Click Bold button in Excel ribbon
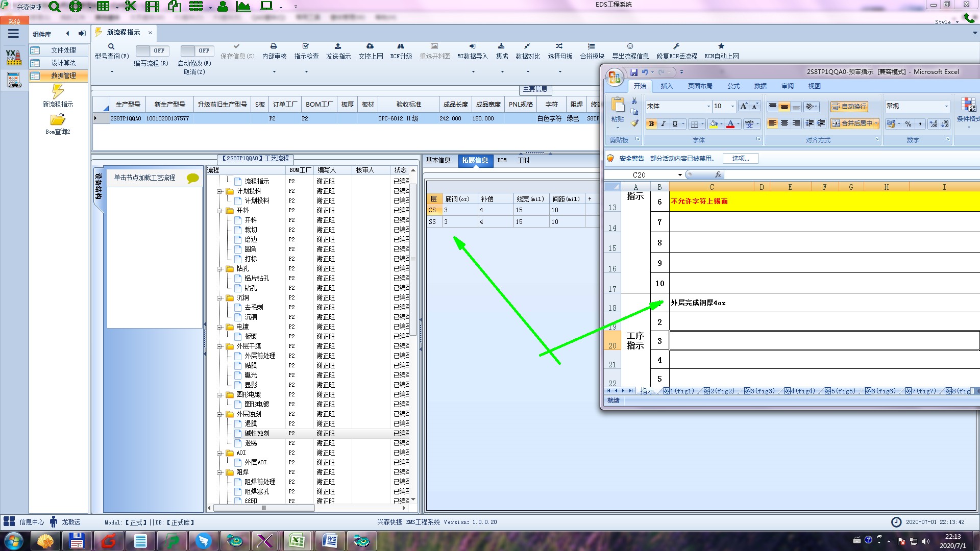The image size is (980, 551). (x=651, y=124)
